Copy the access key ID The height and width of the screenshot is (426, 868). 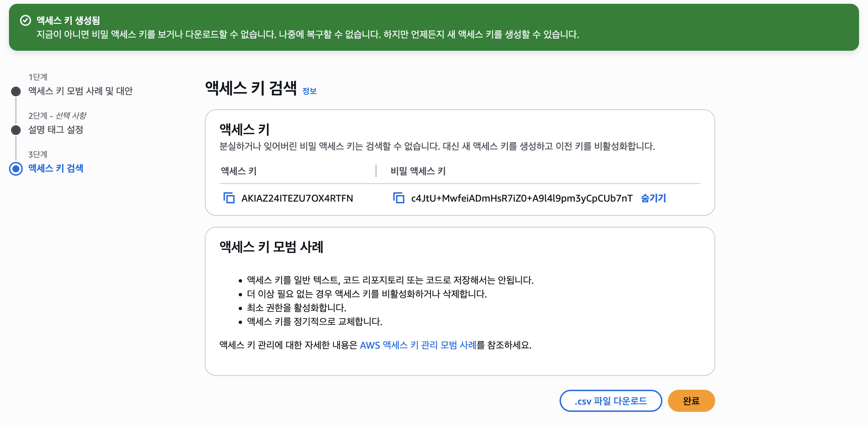click(229, 198)
